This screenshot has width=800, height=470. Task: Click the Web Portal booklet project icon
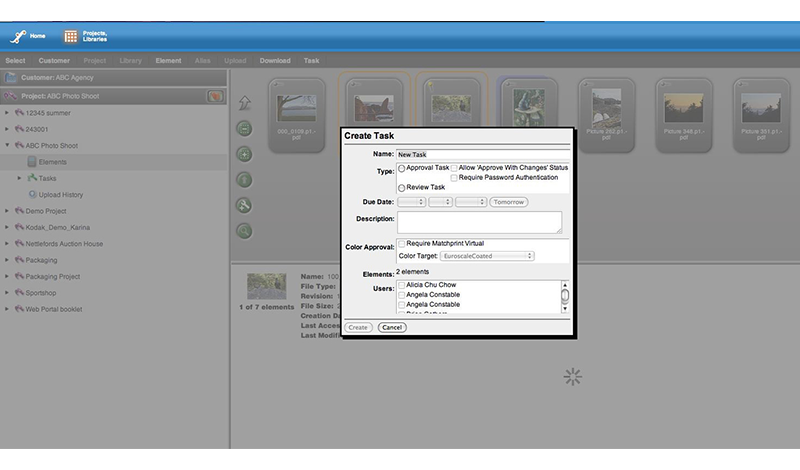pyautogui.click(x=19, y=309)
